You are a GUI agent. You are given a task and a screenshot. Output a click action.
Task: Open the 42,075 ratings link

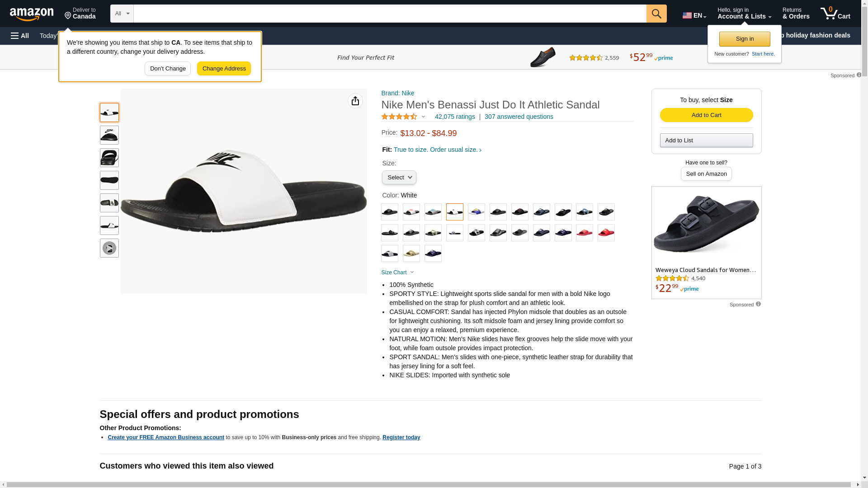(455, 117)
